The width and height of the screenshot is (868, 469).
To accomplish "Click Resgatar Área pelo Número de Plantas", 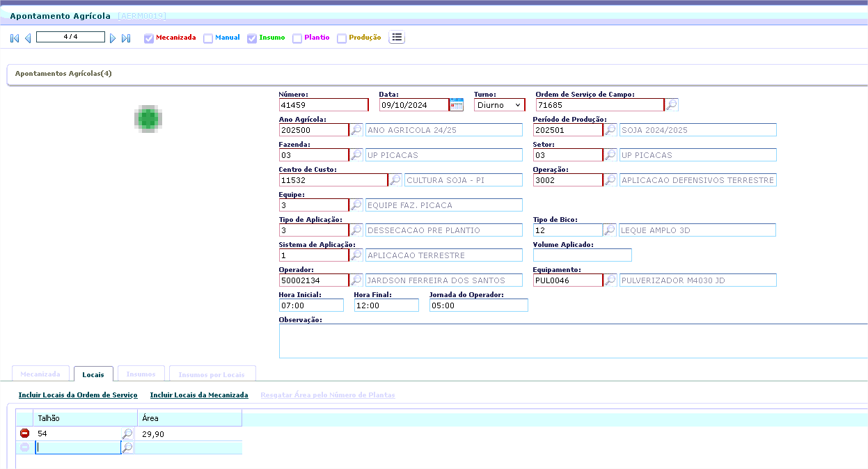I will 328,395.
